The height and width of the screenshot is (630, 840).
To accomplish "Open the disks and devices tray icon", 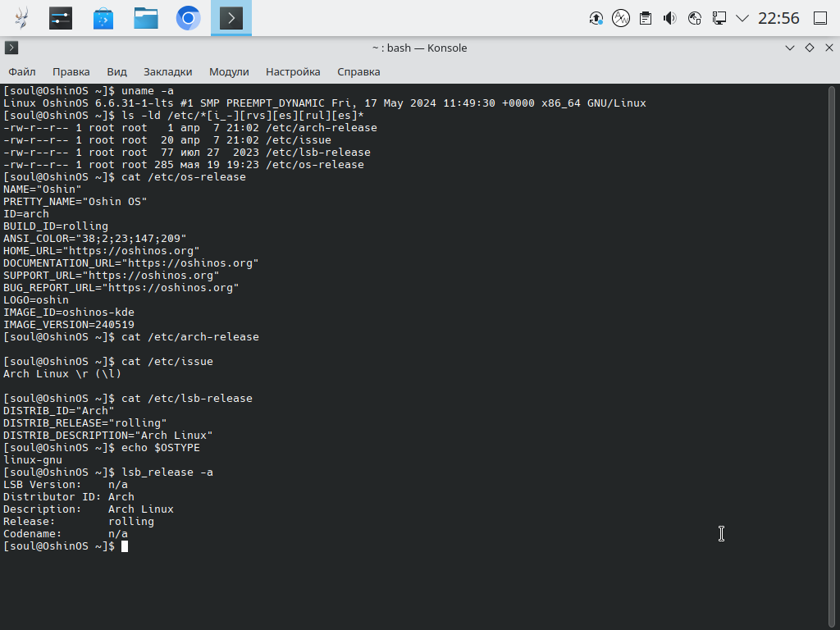I will click(695, 18).
